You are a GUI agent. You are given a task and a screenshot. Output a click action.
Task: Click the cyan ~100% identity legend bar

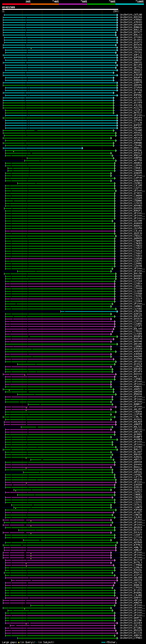click(130, 4)
